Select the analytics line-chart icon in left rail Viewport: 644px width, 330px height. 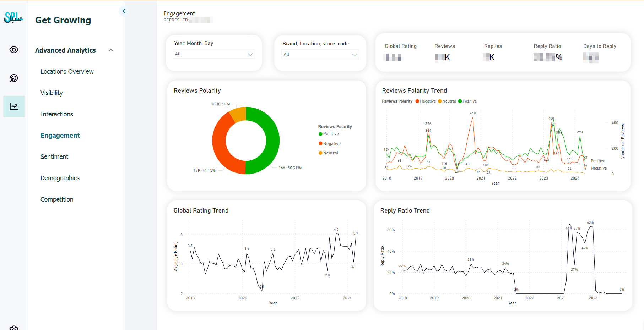14,106
